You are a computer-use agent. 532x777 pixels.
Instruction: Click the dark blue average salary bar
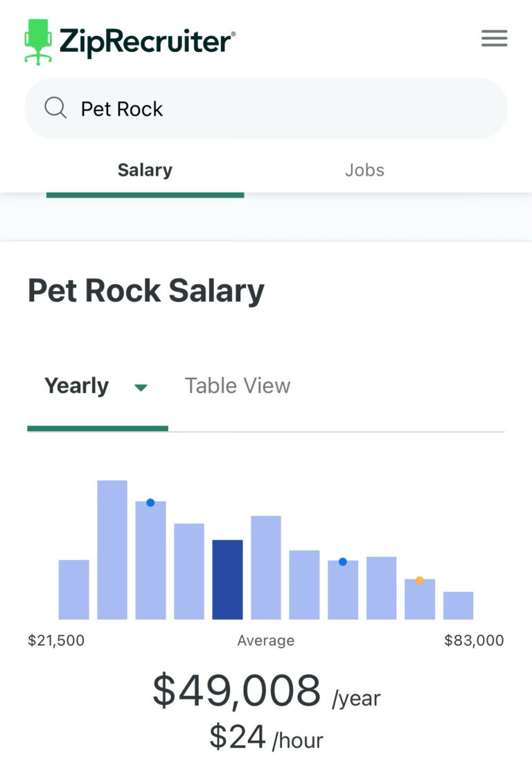click(227, 579)
